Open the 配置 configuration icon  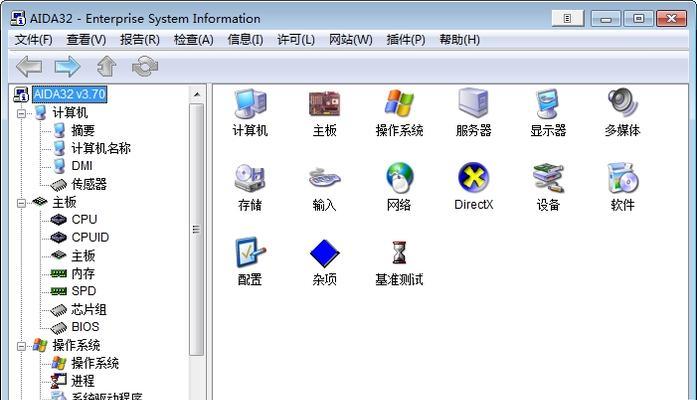click(250, 262)
